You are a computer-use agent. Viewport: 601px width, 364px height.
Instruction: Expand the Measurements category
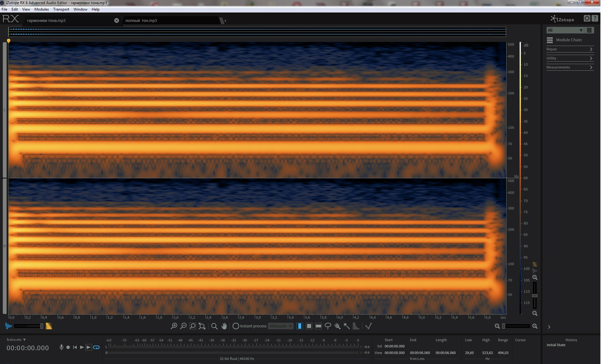pyautogui.click(x=570, y=67)
